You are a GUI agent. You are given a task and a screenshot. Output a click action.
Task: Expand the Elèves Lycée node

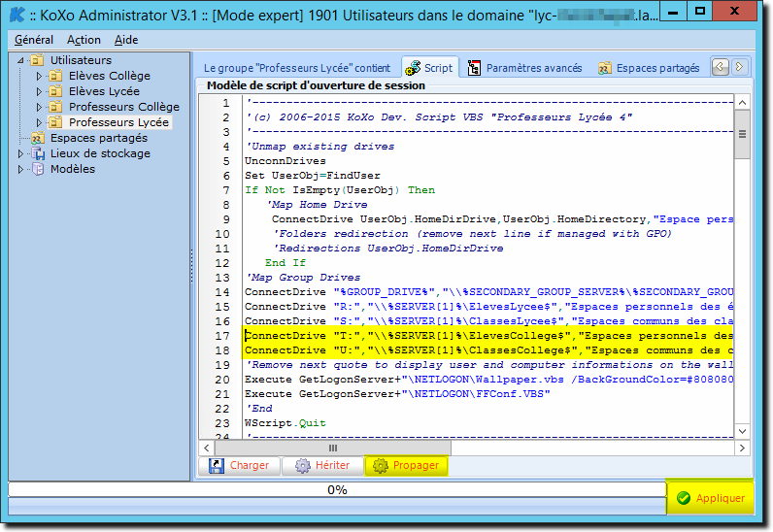[39, 91]
